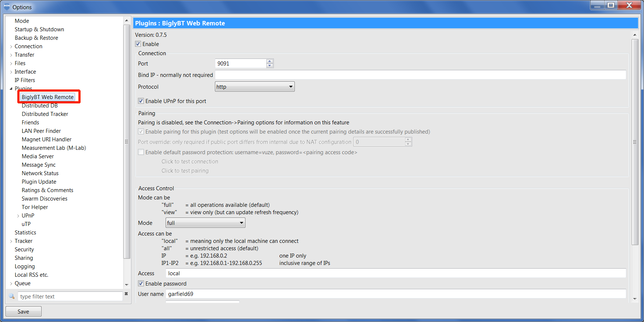This screenshot has height=322, width=644.
Task: Click the Port number field
Action: pyautogui.click(x=241, y=63)
